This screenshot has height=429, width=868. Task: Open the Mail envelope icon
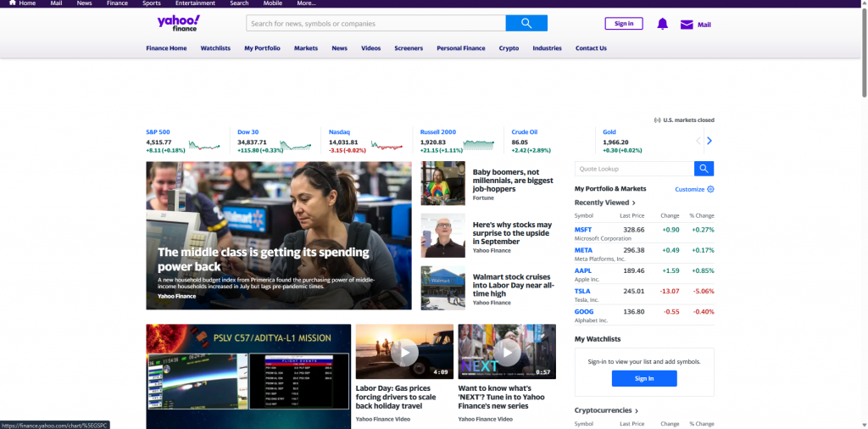(687, 25)
